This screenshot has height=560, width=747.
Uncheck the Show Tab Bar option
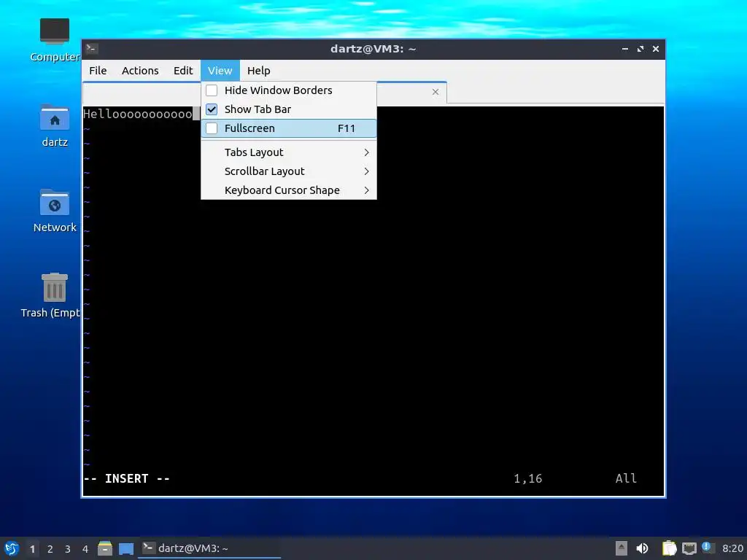(289, 109)
